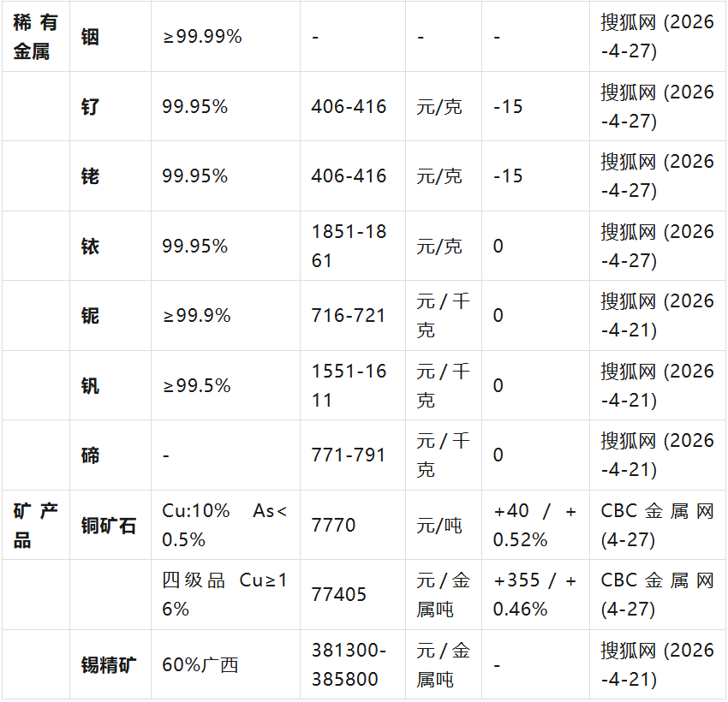Select the 铟 metal name cell

tap(90, 37)
